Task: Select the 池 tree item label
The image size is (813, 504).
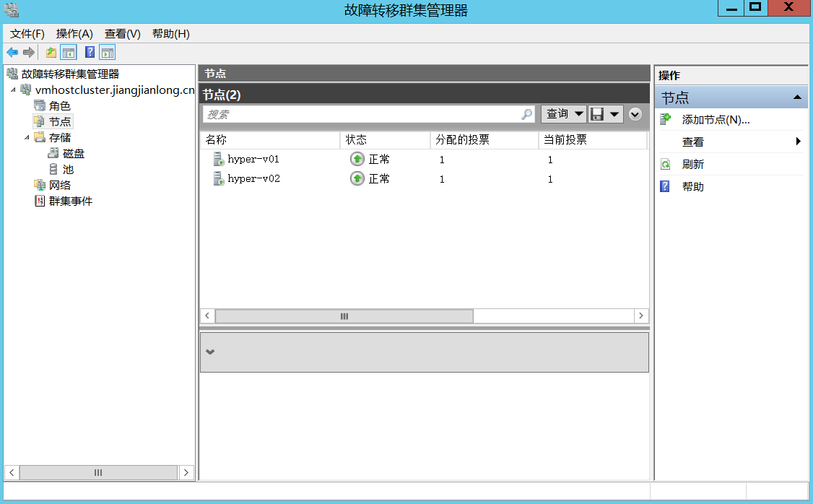Action: pos(68,170)
